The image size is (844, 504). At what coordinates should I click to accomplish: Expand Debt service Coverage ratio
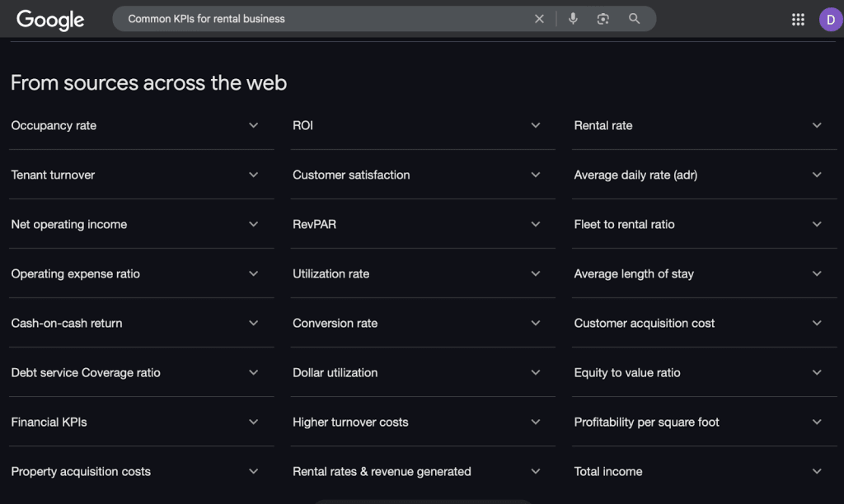click(x=254, y=372)
